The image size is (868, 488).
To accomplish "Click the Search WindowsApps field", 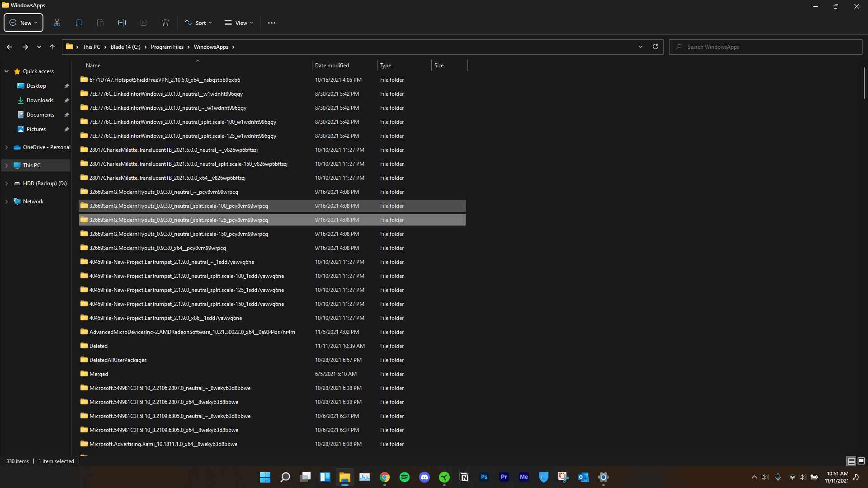I will pyautogui.click(x=766, y=47).
